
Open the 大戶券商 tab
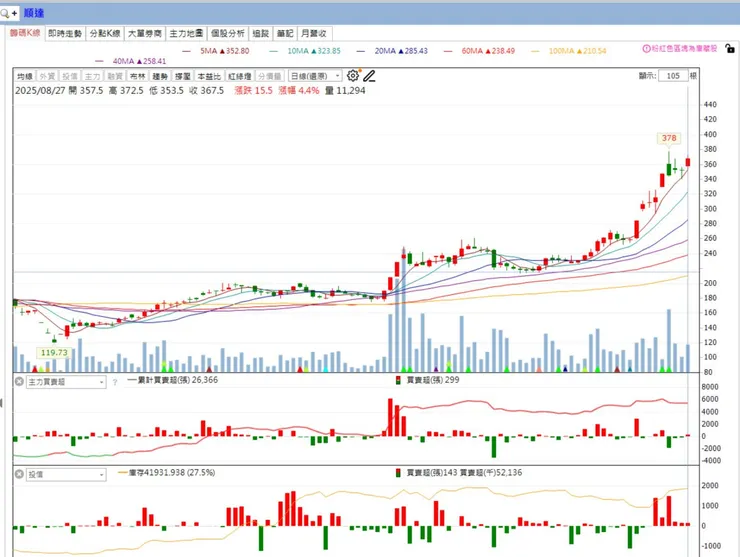point(145,33)
